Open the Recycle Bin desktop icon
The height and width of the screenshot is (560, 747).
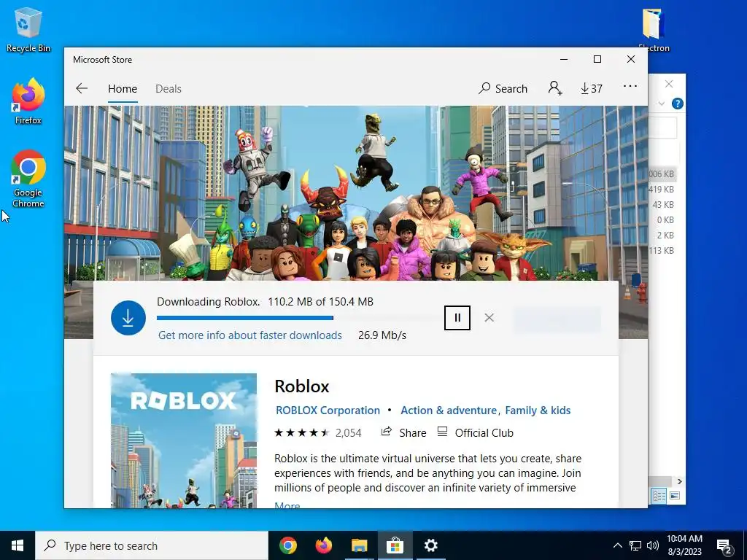pos(28,29)
